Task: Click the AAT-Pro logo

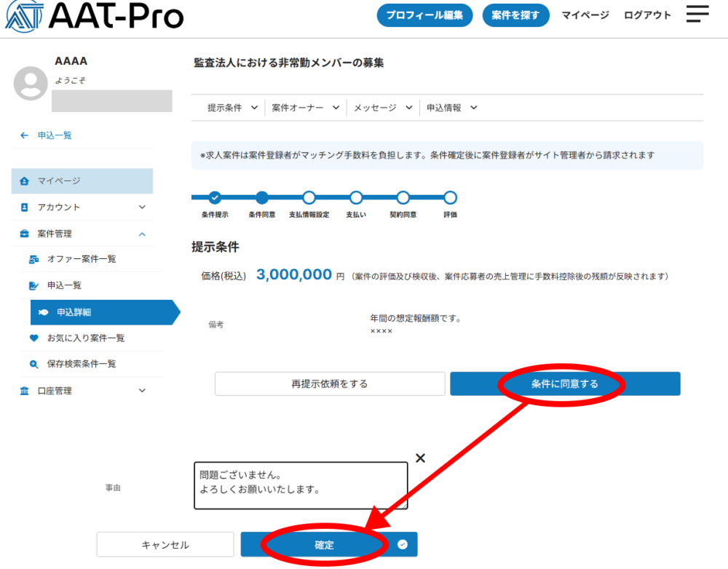Action: [x=95, y=16]
